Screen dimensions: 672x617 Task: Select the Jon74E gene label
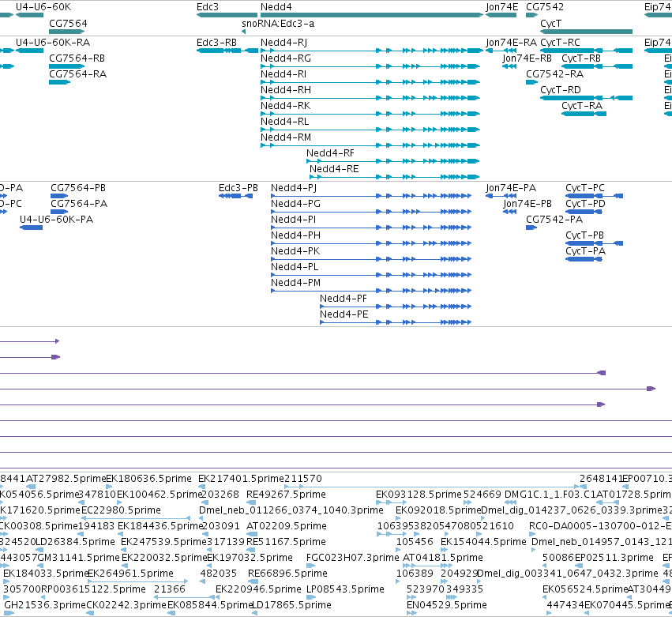click(x=502, y=7)
